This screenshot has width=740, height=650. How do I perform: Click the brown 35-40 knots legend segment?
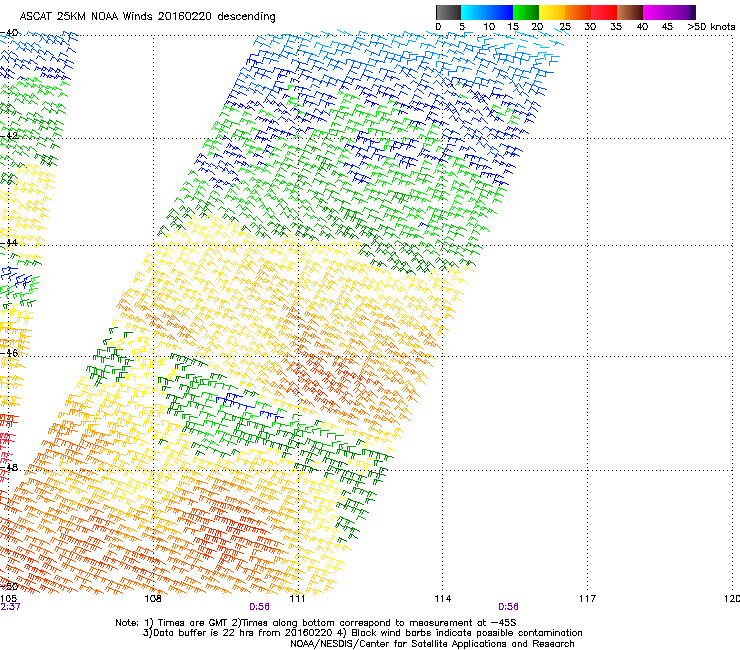[630, 12]
